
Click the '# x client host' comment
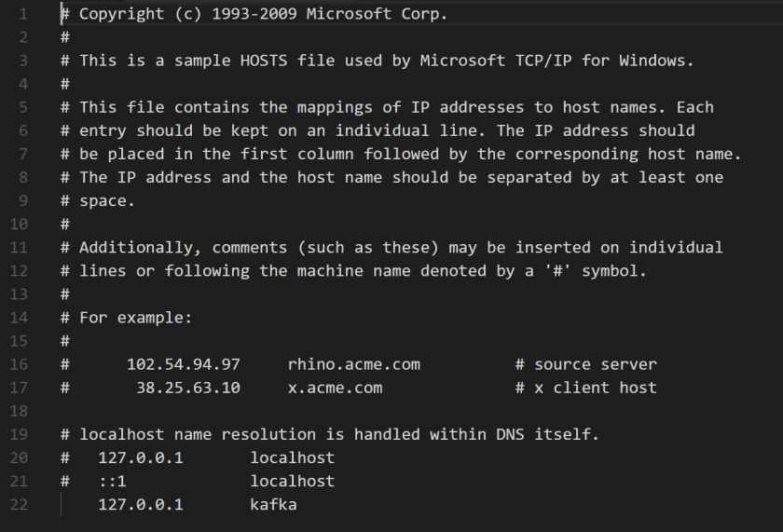585,388
